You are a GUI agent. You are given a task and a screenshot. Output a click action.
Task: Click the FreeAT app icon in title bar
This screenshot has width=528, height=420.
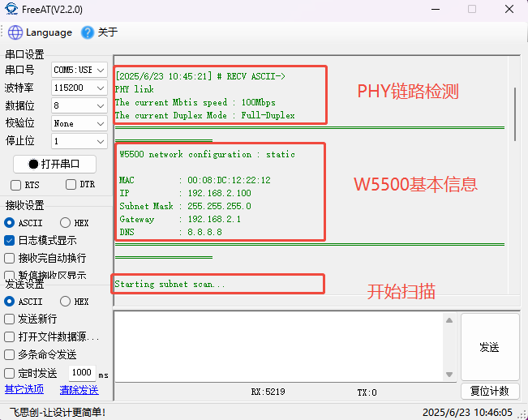click(x=12, y=10)
